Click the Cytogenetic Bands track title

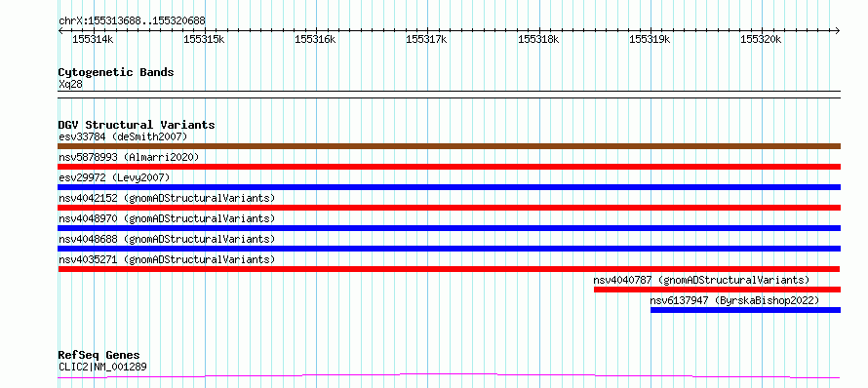(x=116, y=72)
